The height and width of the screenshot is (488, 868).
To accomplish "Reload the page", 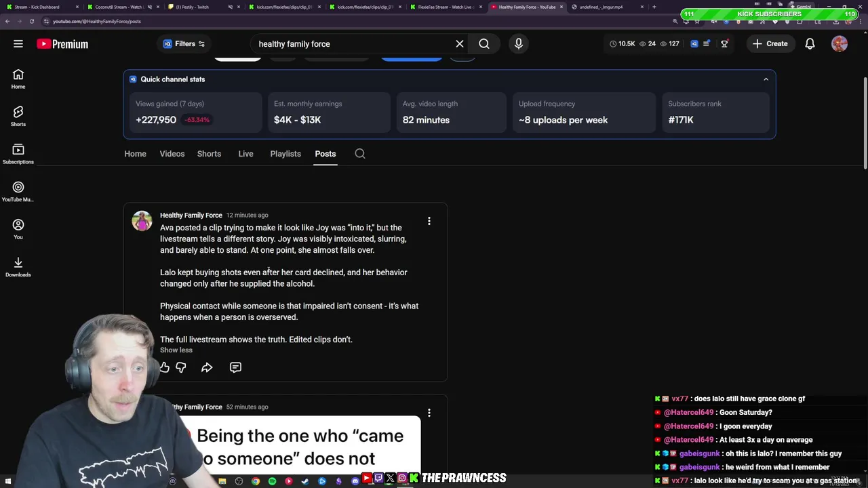I will point(31,21).
